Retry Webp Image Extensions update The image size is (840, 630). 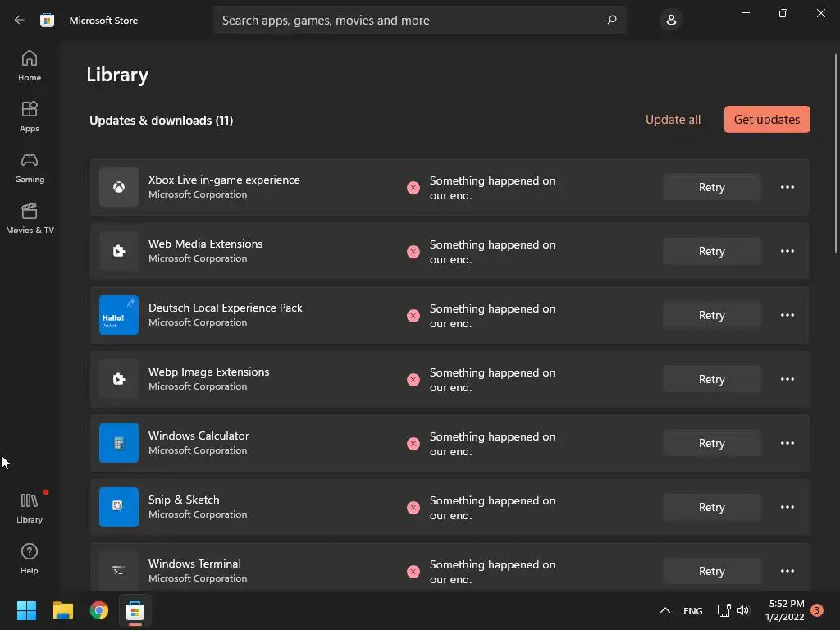711,379
